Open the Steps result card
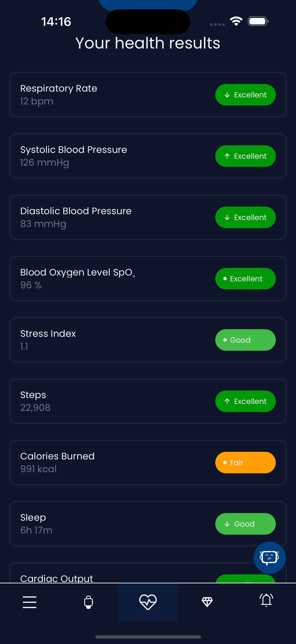The height and width of the screenshot is (644, 296). coord(148,401)
